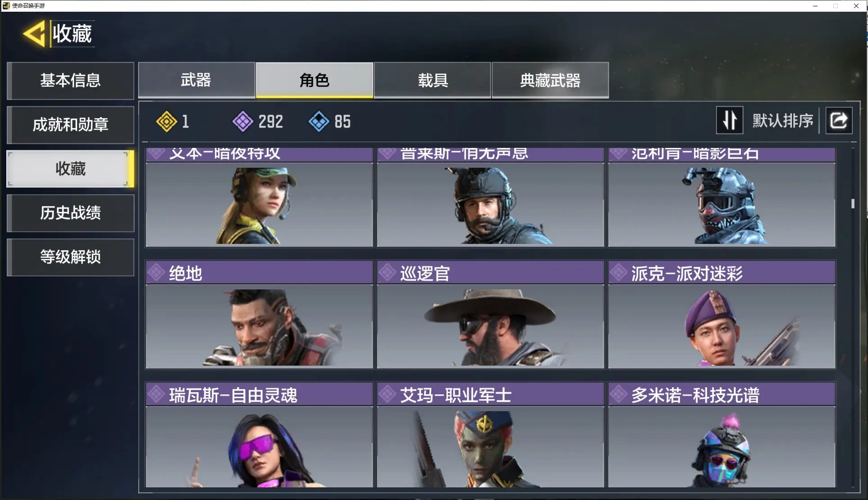Click the gold legendary rarity diamond icon

pos(166,121)
